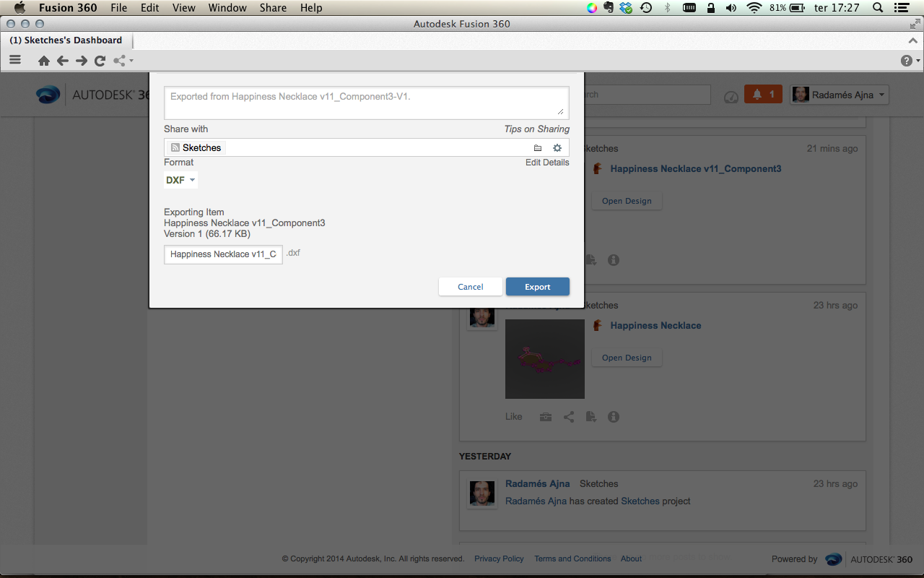Cancel the export dialog

click(x=471, y=287)
